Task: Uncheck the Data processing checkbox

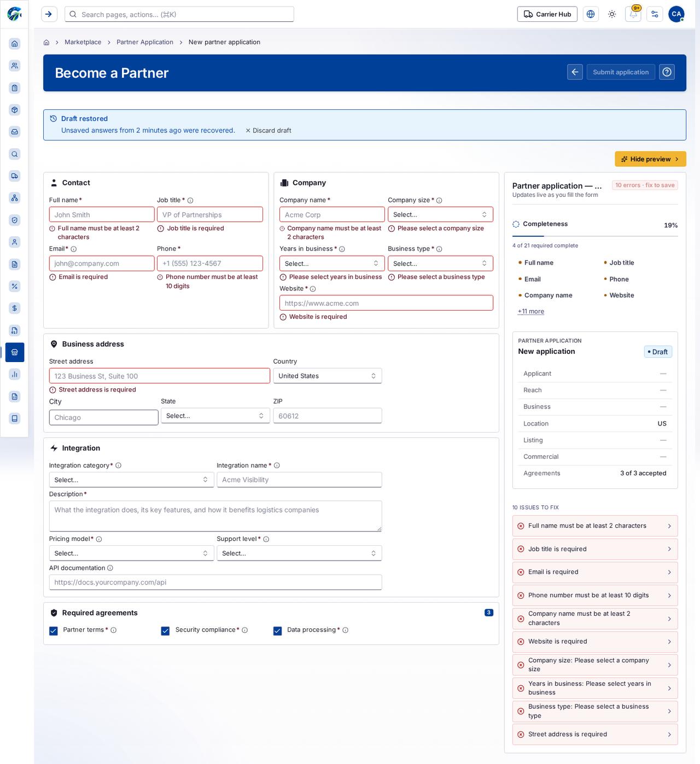Action: [x=277, y=631]
